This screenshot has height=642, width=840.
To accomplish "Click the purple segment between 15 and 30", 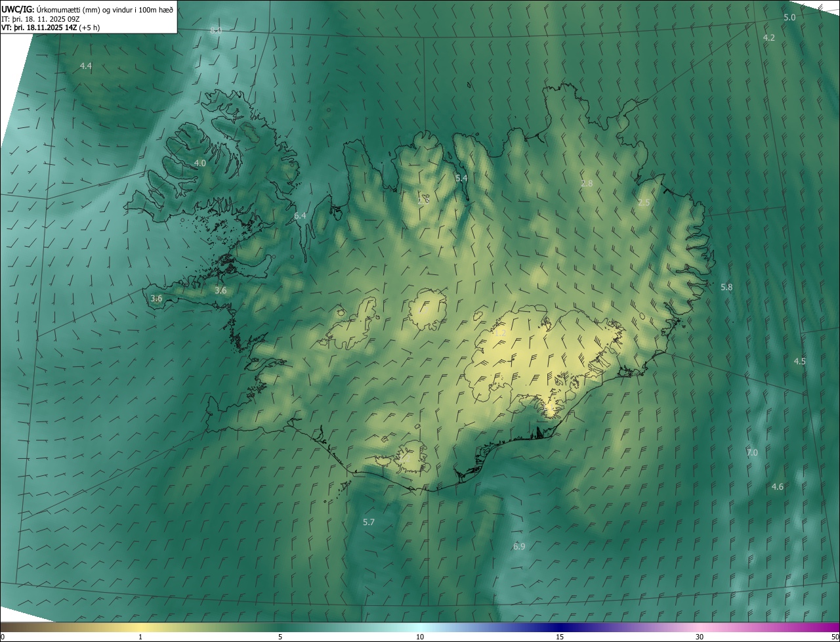I will point(630,628).
